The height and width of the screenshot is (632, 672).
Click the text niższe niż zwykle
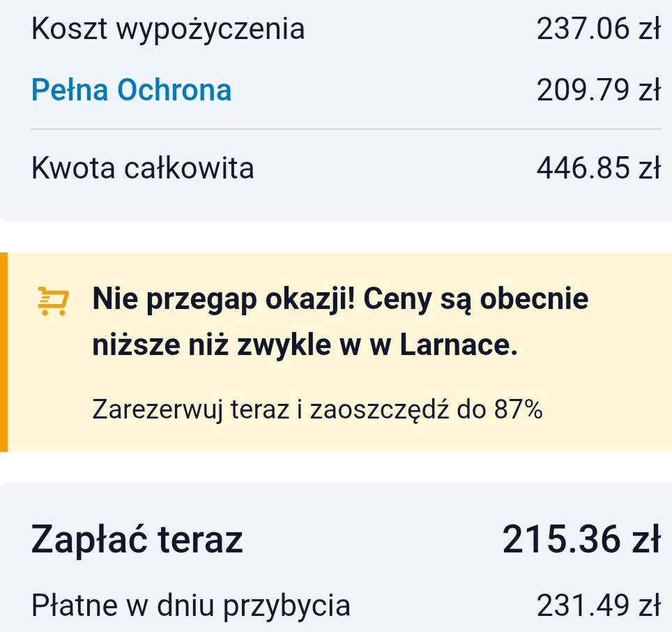212,345
